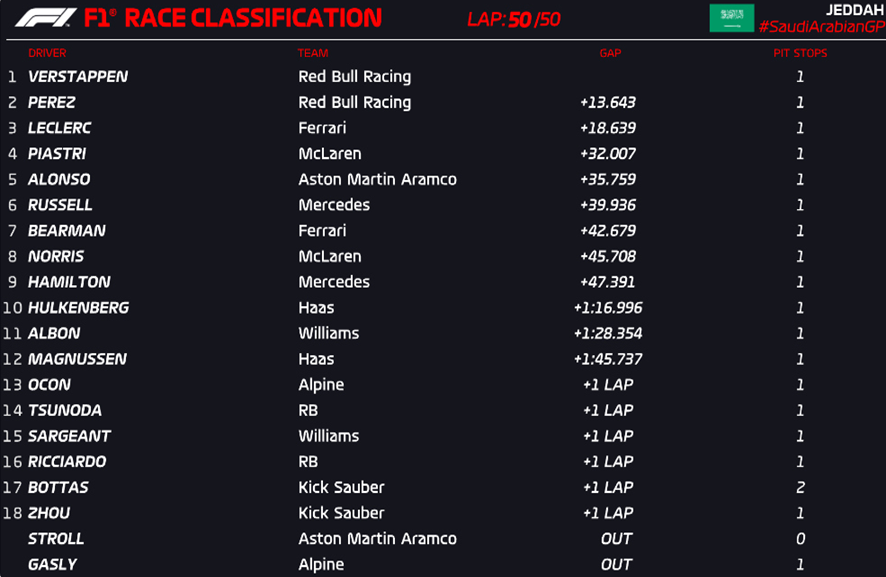Image resolution: width=886 pixels, height=577 pixels.
Task: Click the F1 logo in the header
Action: [x=44, y=18]
